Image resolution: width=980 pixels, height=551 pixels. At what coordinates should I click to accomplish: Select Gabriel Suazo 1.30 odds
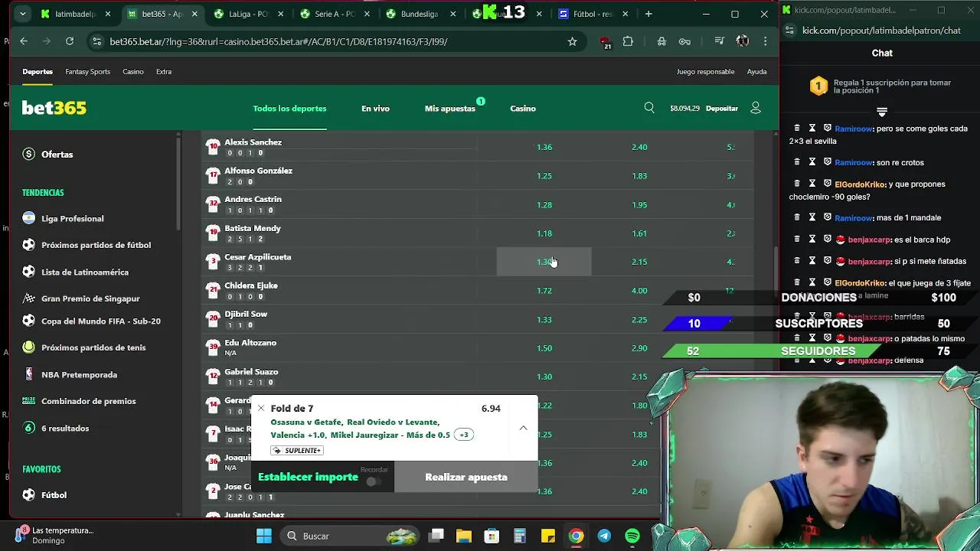[x=544, y=377]
